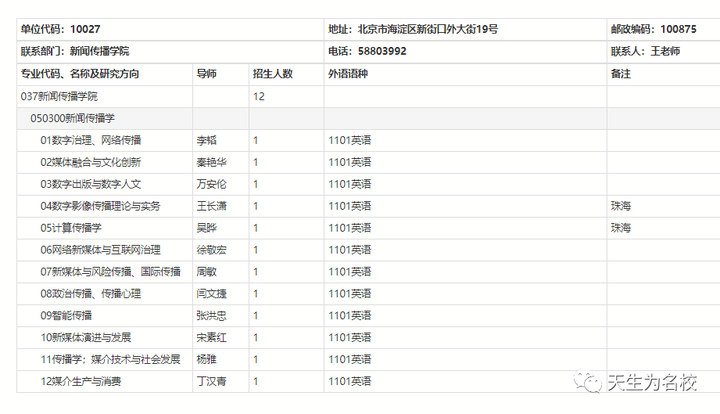
Task: Click '1101英语' in the 12媒介生产与消费 row
Action: point(349,381)
